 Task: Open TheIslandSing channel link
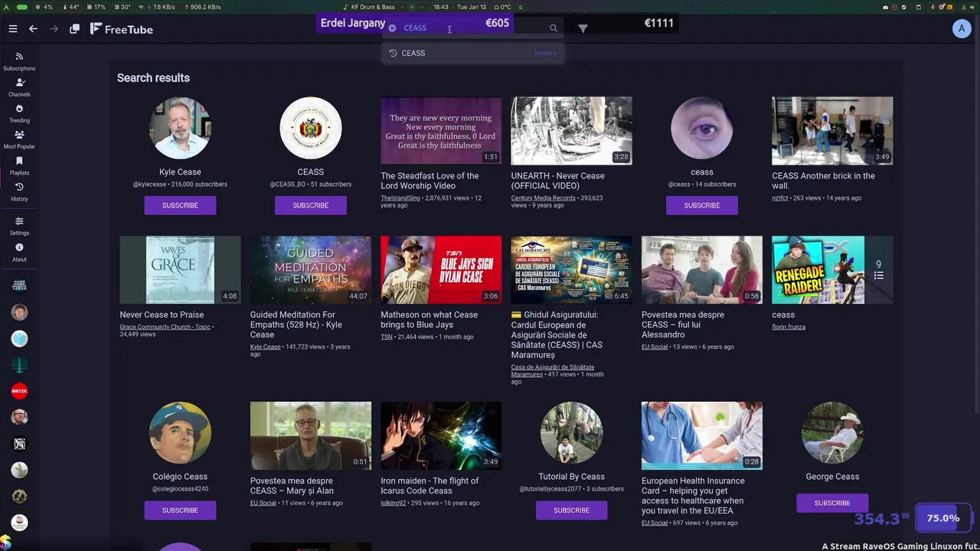coord(400,198)
